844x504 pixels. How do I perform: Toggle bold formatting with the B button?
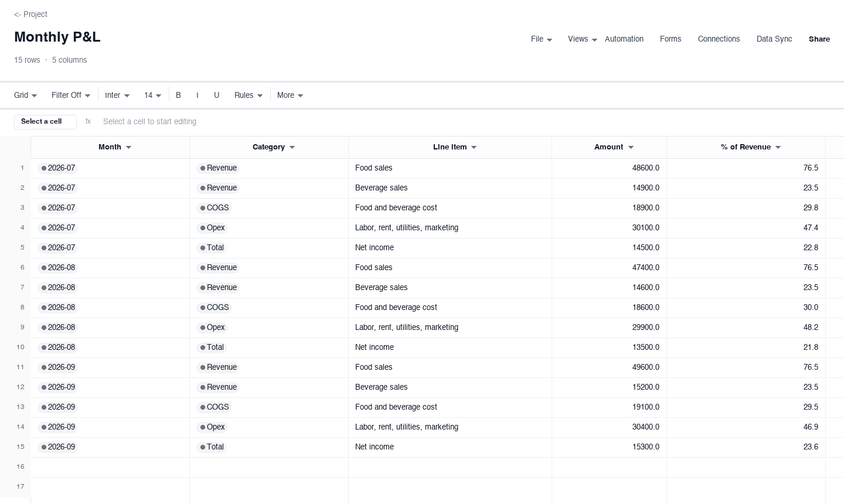pyautogui.click(x=178, y=95)
